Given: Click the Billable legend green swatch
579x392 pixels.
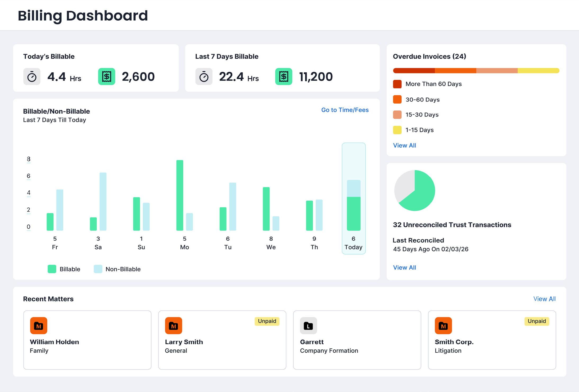Looking at the screenshot, I should click(x=52, y=269).
